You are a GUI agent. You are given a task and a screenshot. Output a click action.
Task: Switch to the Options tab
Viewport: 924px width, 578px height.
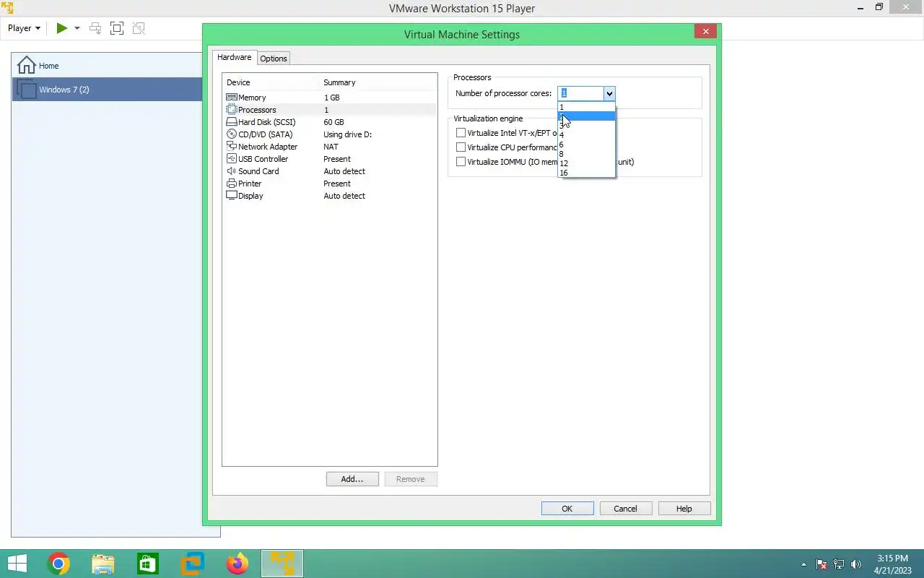pos(274,59)
